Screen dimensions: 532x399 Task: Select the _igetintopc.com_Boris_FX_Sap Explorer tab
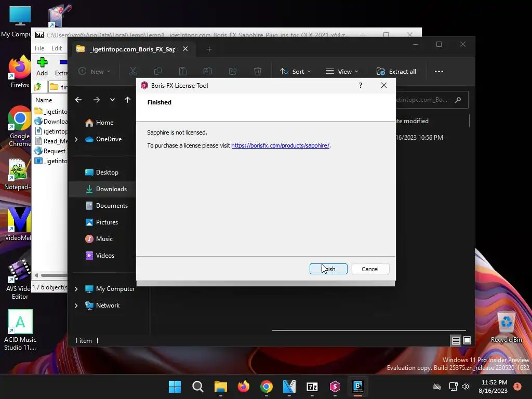point(132,49)
